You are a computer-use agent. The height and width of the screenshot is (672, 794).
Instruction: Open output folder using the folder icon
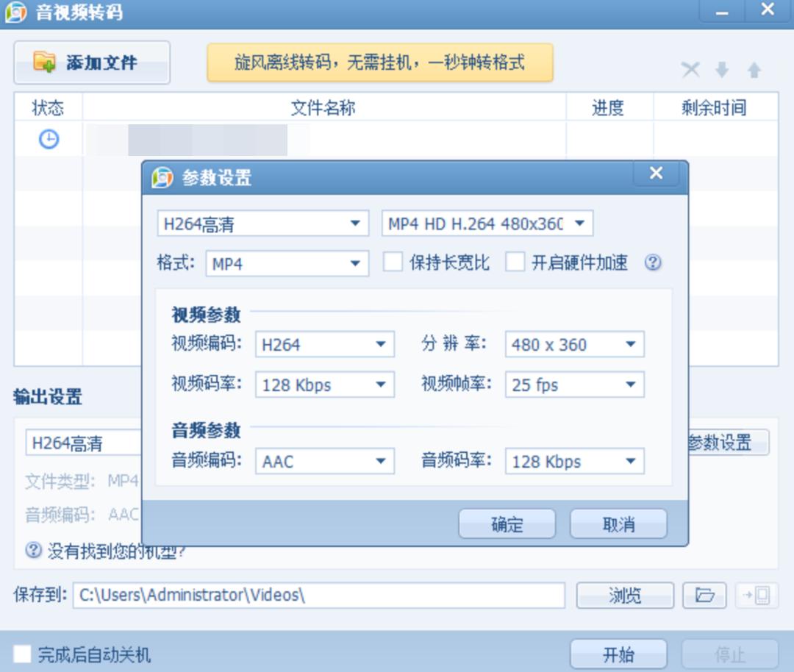[704, 596]
